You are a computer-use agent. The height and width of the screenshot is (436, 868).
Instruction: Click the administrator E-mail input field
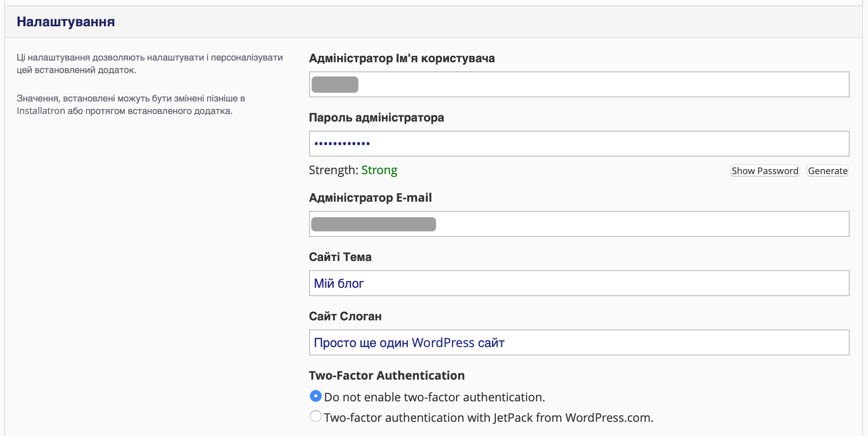pyautogui.click(x=579, y=224)
